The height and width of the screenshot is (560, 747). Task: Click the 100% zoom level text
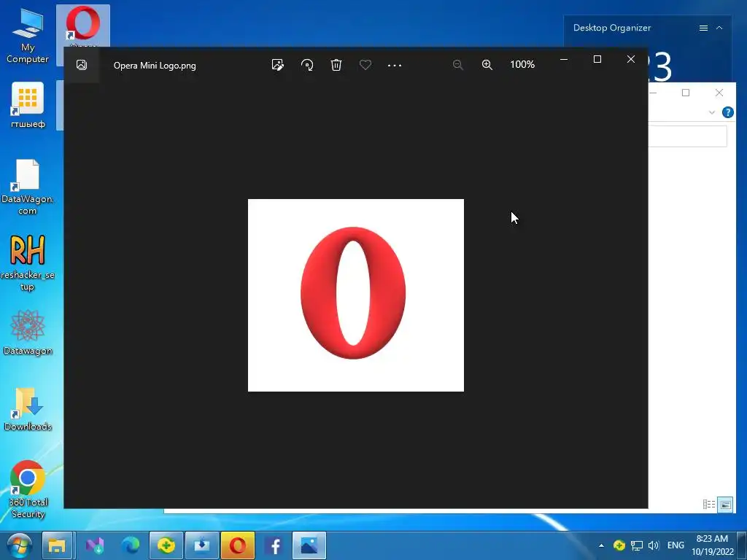[522, 64]
